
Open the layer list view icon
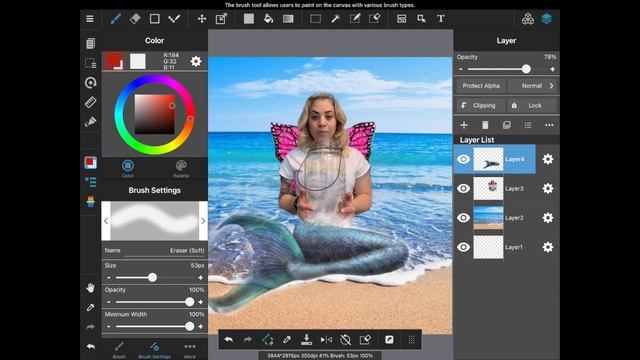pyautogui.click(x=528, y=125)
